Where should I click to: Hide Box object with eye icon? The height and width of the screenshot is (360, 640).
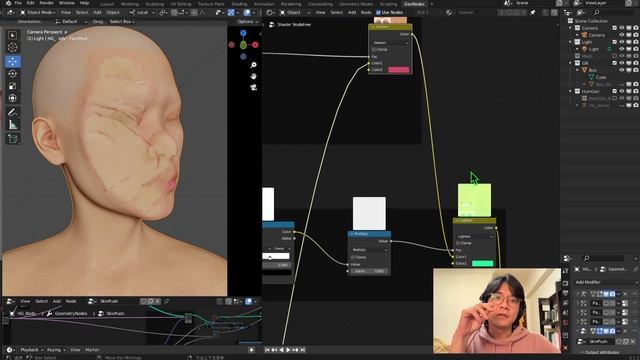[622, 70]
